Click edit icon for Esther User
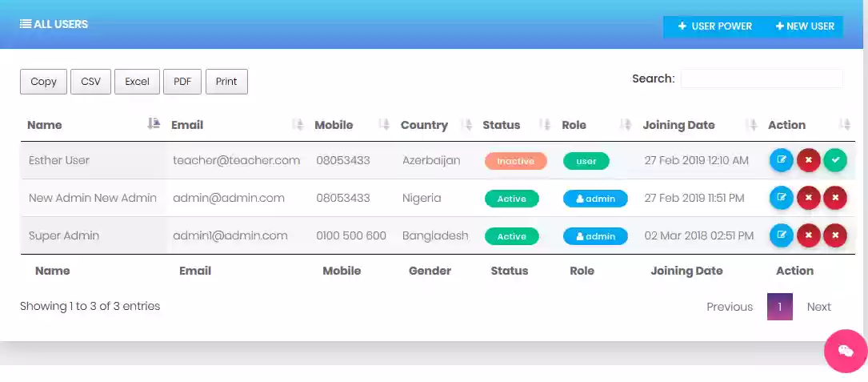Image resolution: width=868 pixels, height=382 pixels. coord(781,160)
